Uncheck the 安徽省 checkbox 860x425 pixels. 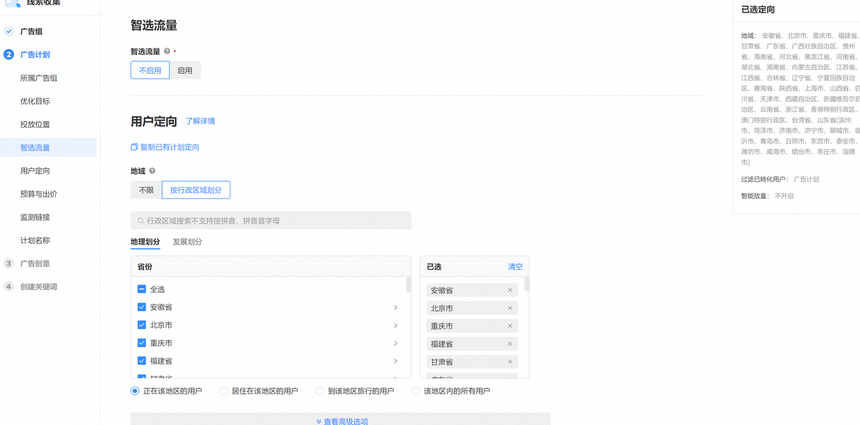[x=142, y=307]
